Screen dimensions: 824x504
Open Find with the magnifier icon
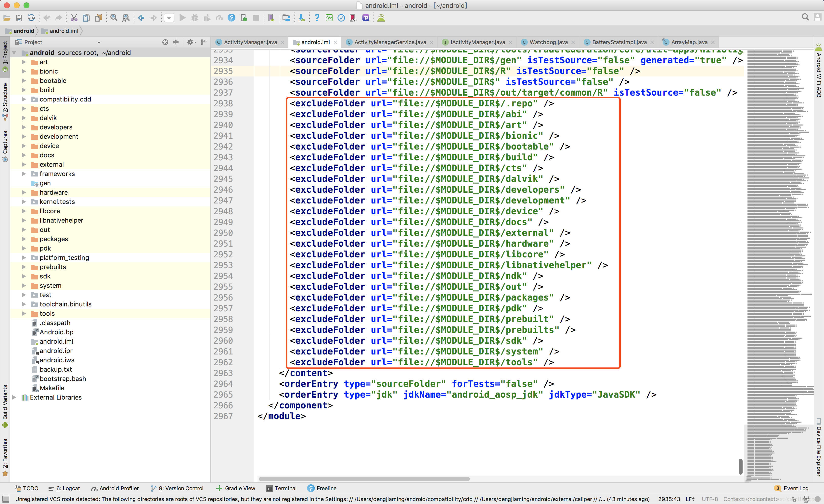coord(114,18)
